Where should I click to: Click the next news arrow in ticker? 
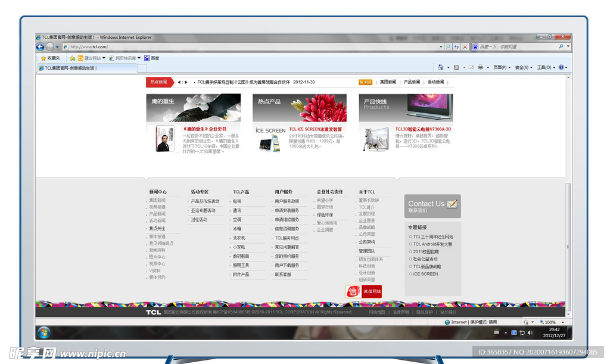(186, 82)
